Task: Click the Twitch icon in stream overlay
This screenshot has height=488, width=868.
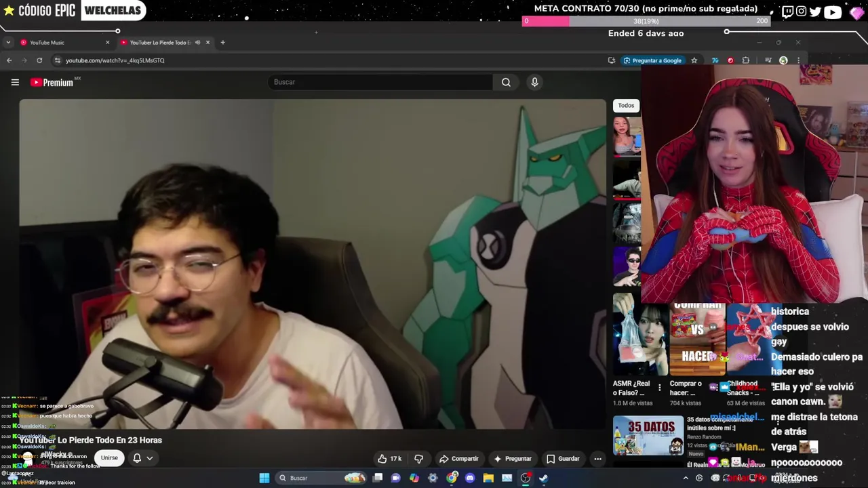Action: coord(787,11)
